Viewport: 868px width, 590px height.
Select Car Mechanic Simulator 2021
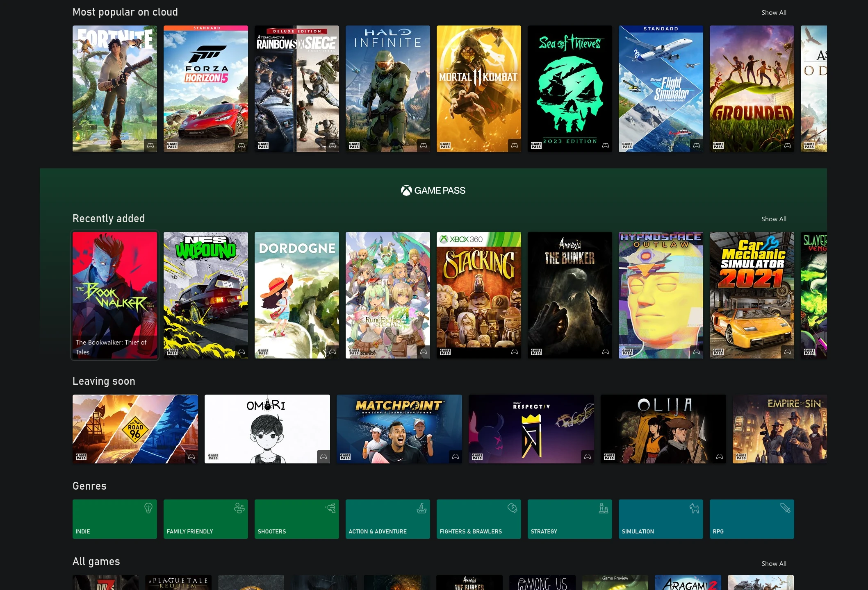(752, 295)
